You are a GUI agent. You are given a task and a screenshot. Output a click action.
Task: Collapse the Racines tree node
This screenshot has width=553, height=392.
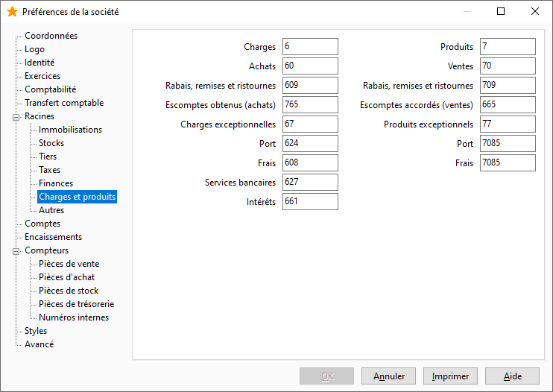tap(16, 117)
